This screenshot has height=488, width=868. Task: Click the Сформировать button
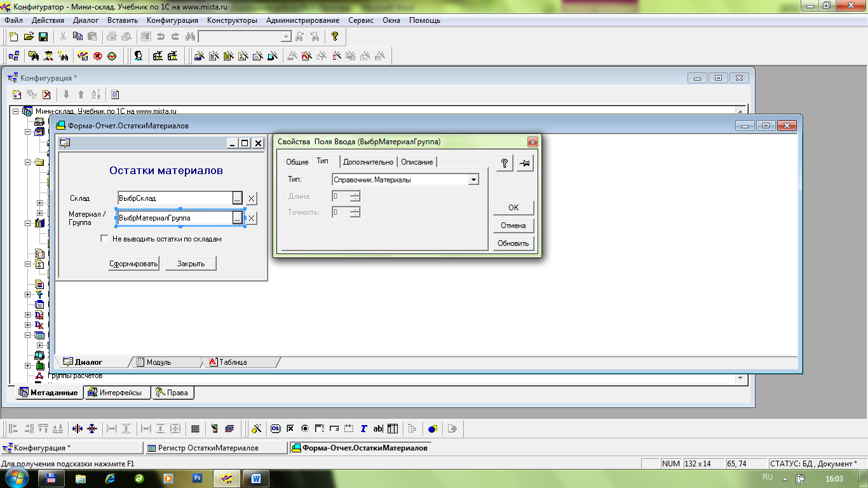tap(133, 264)
